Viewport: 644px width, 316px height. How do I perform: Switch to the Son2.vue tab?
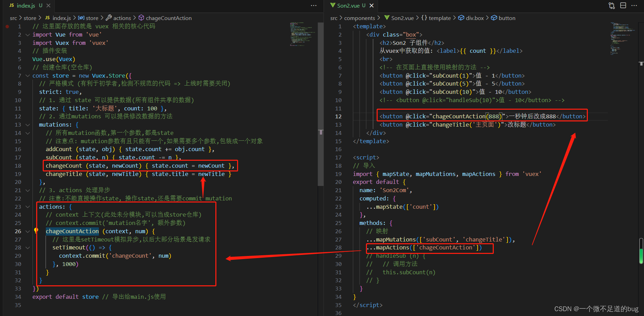click(348, 6)
